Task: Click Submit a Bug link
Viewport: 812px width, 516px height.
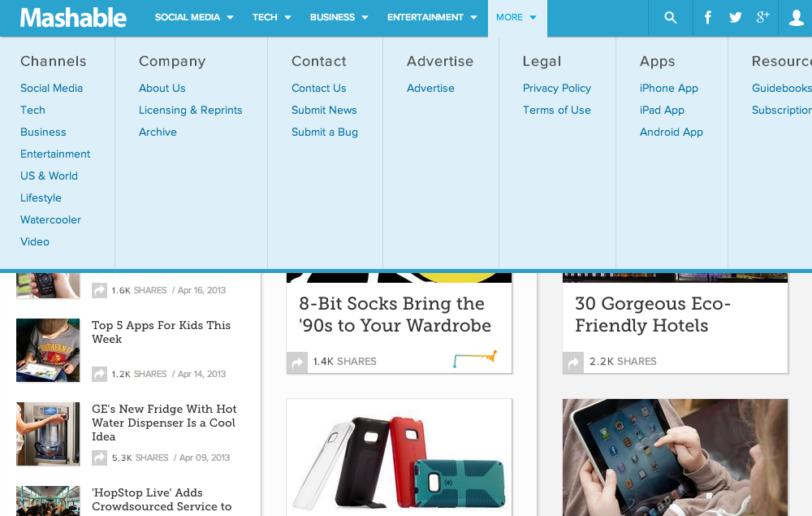Action: (325, 132)
